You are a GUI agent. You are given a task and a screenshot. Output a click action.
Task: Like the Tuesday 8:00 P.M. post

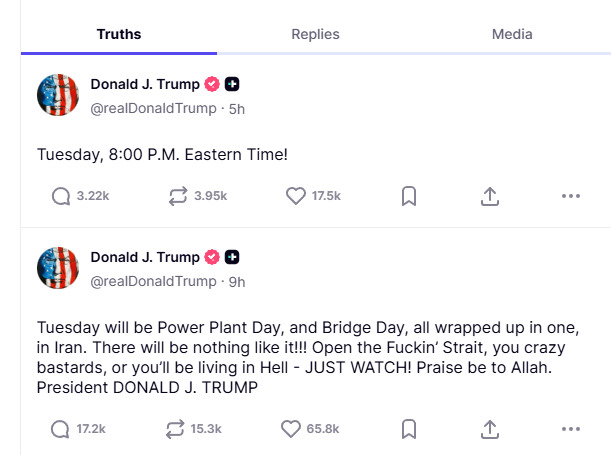coord(296,196)
